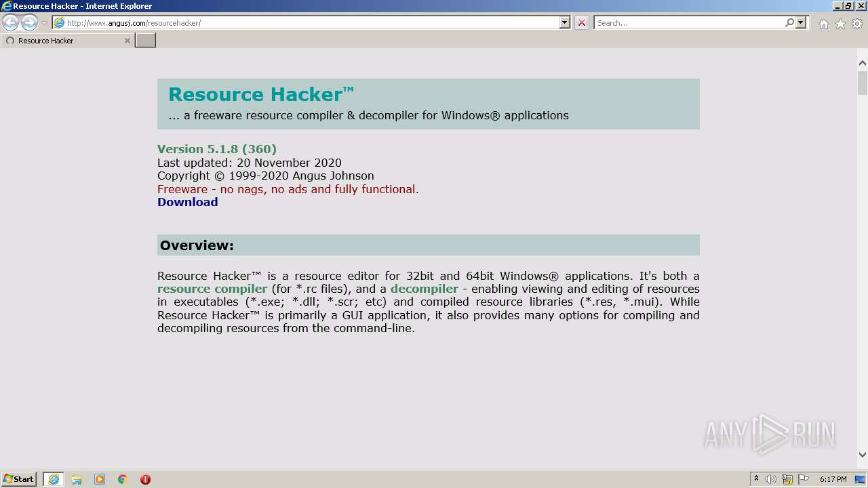Open the recent pages dropdown arrow
Image resolution: width=868 pixels, height=488 pixels.
pyautogui.click(x=44, y=23)
